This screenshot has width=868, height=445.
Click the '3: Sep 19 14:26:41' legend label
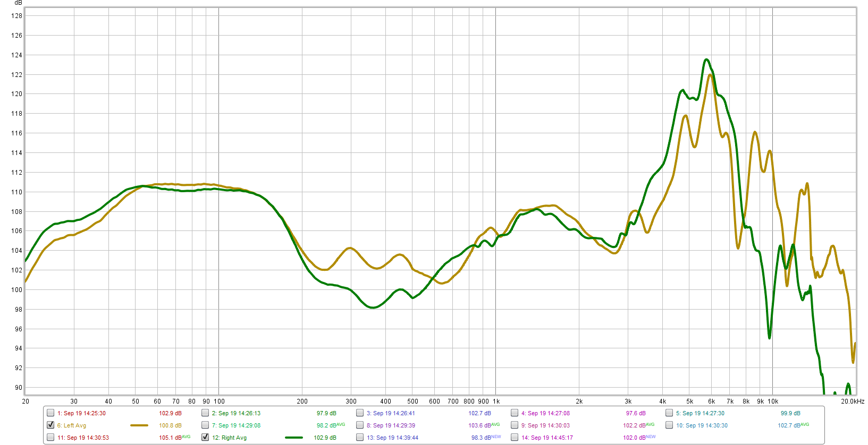pyautogui.click(x=391, y=413)
